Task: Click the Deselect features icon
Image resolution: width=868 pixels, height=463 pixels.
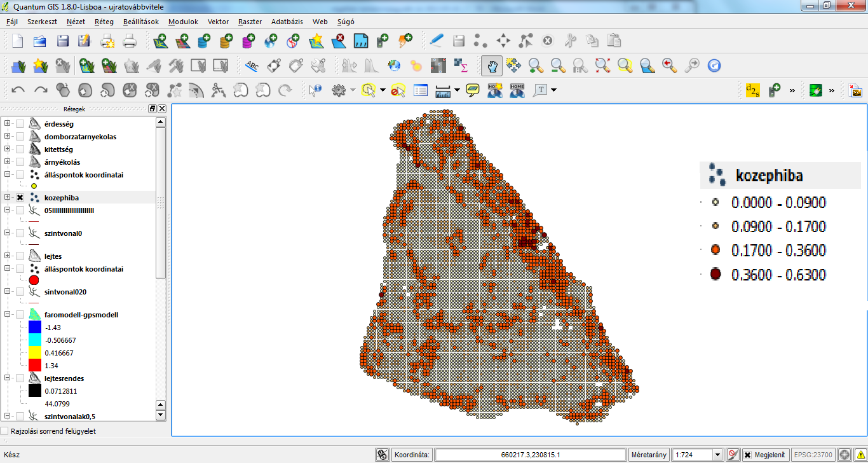Action: pyautogui.click(x=398, y=90)
